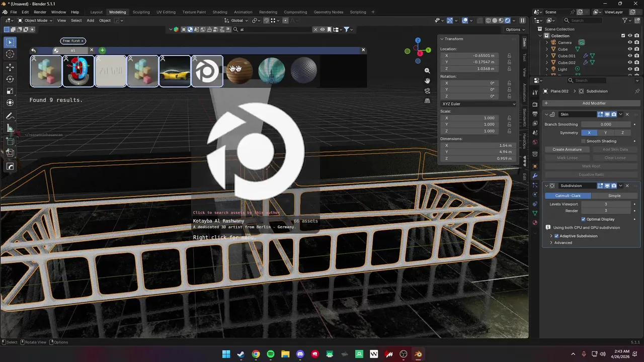Remove the Free first filter tag
Viewport: 644px width, 362px height.
pyautogui.click(x=82, y=41)
